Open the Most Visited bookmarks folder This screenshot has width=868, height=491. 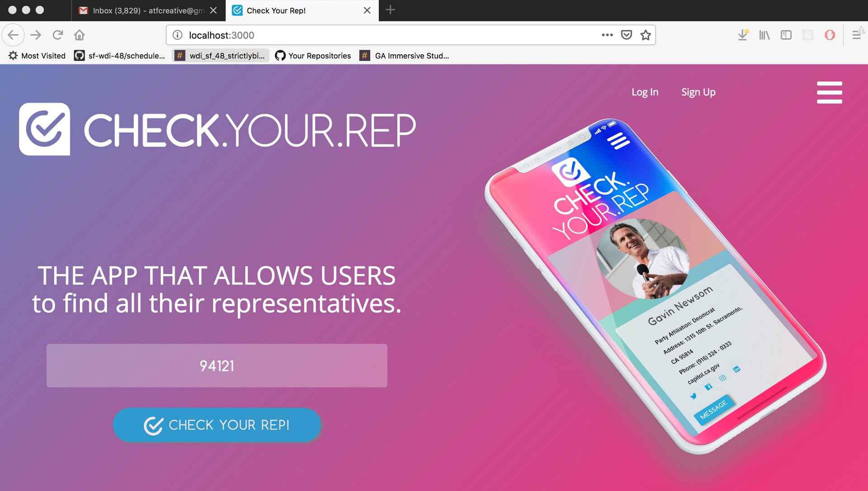37,56
